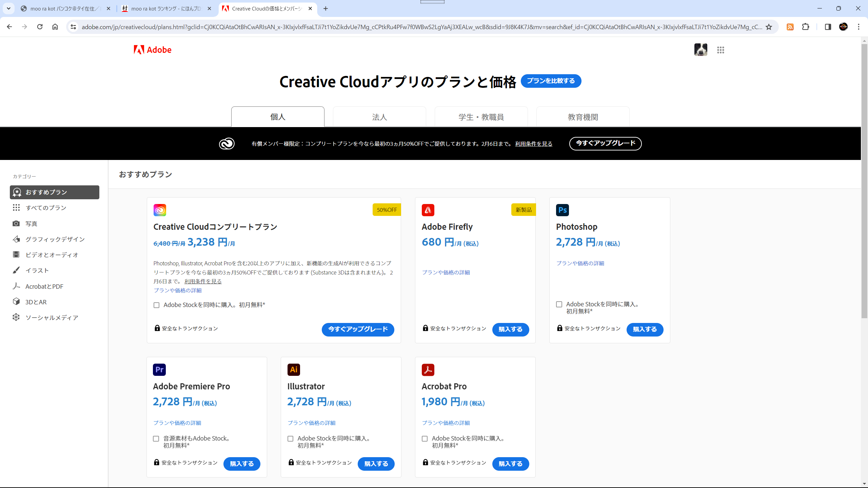The image size is (868, 488).
Task: Check Adobe Stock option on Illustrator card
Action: point(290,439)
